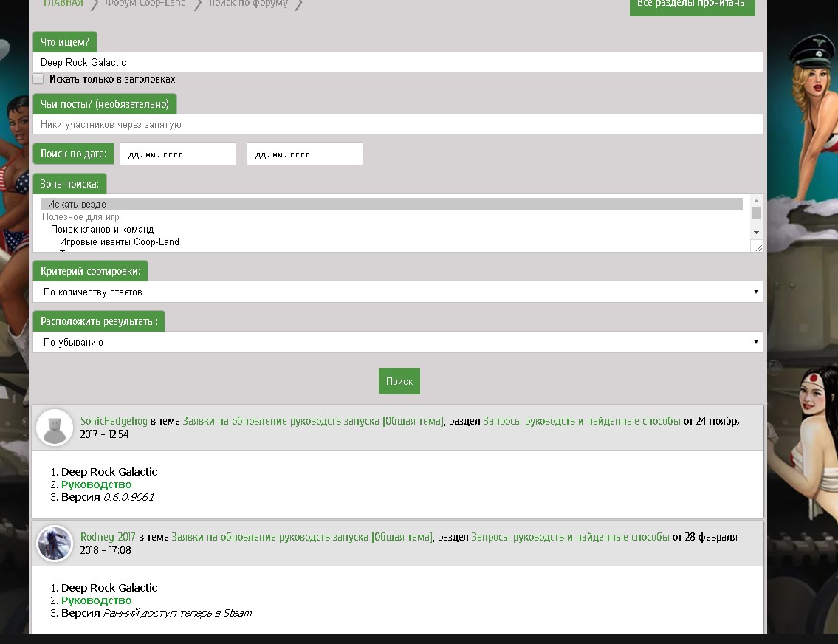Click Rodney_2017's avatar image
Viewport: 838px width, 644px height.
point(55,544)
